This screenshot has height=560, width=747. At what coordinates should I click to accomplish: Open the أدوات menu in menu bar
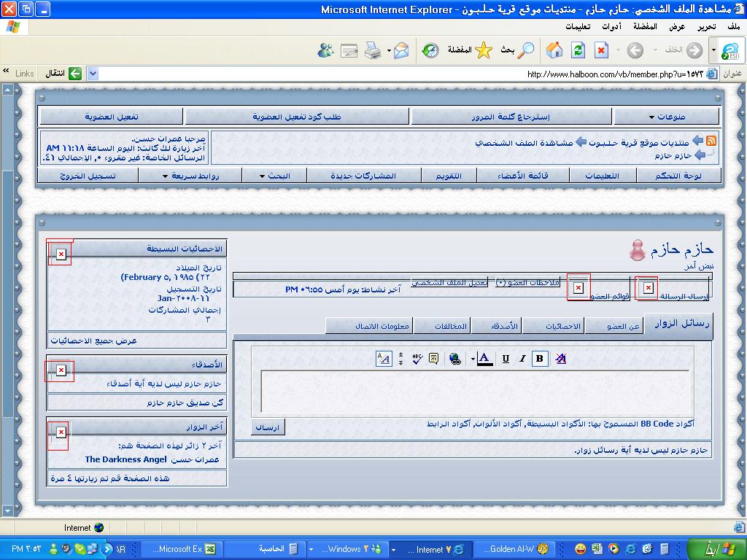click(611, 26)
